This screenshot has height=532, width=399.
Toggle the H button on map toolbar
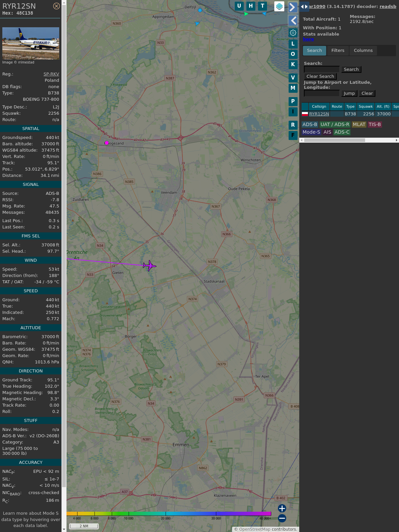pos(251,6)
